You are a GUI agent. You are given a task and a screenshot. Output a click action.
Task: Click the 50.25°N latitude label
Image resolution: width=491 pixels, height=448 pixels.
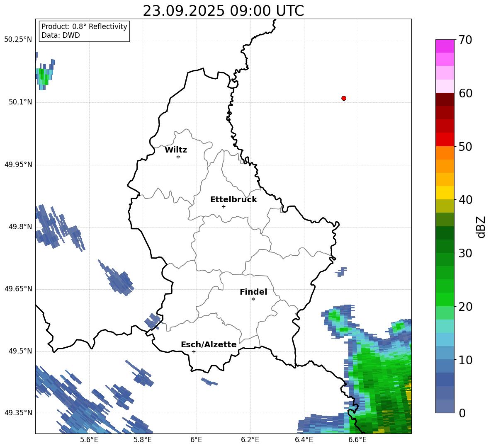click(x=18, y=40)
